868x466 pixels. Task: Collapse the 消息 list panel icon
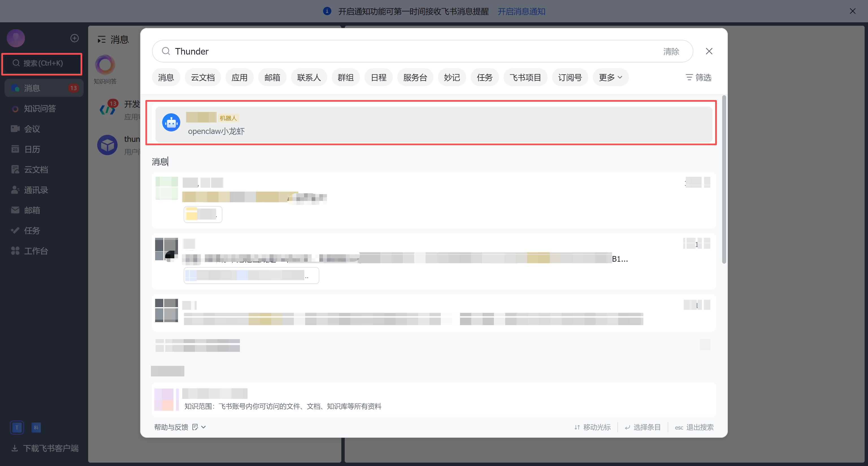coord(101,40)
